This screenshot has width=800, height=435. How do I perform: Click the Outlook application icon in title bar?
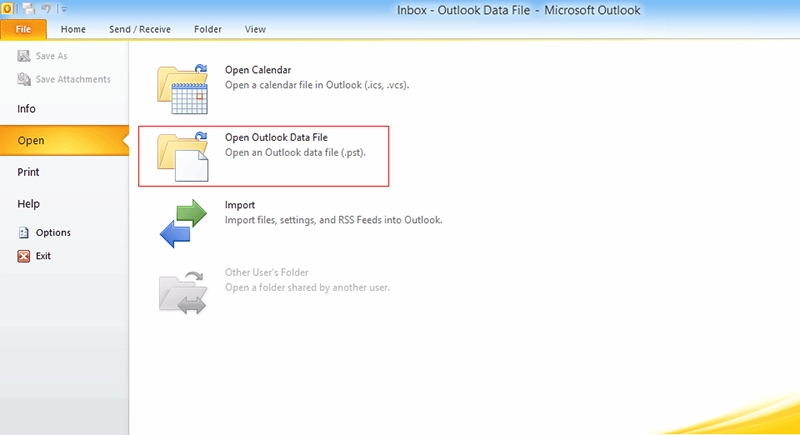point(7,8)
